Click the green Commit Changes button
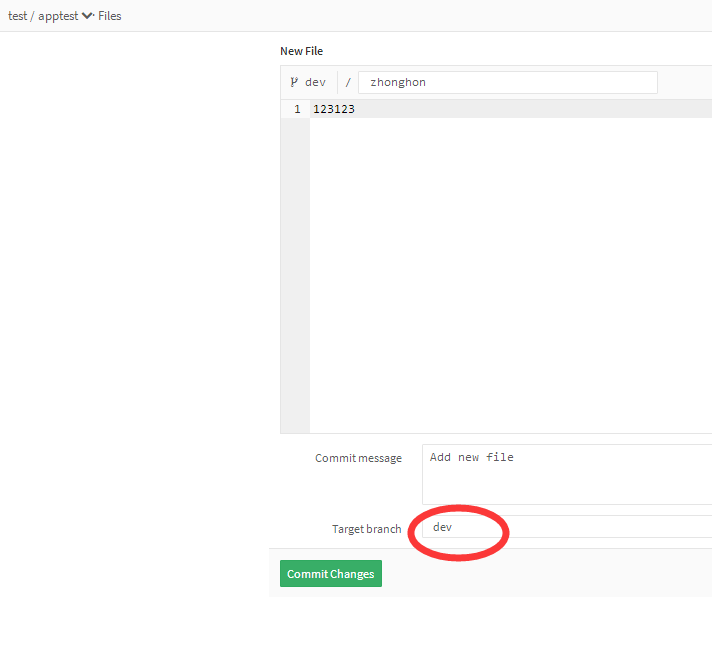Screen dimensions: 712x650 (x=331, y=573)
